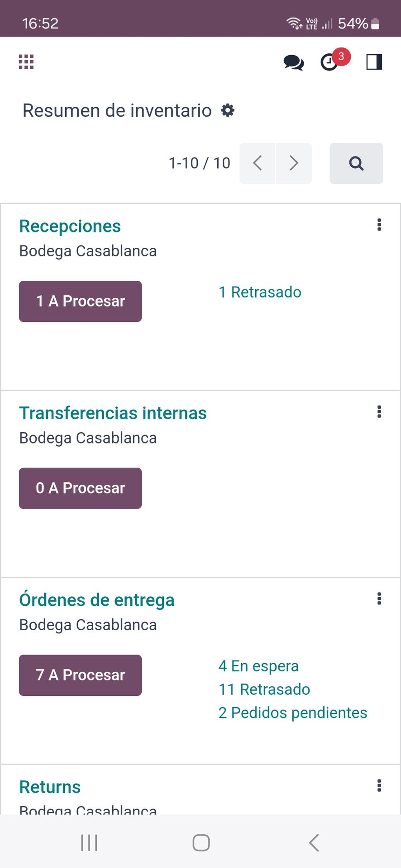401x868 pixels.
Task: Click the 1-10 / 10 pager counter
Action: (199, 163)
